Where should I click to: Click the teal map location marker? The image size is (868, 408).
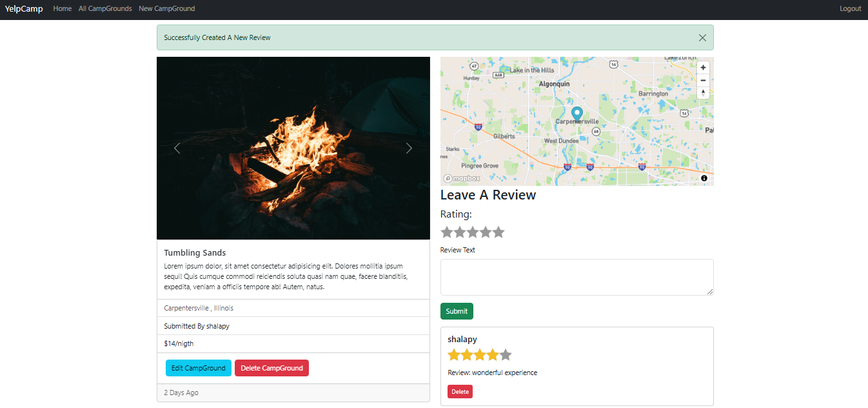click(577, 116)
